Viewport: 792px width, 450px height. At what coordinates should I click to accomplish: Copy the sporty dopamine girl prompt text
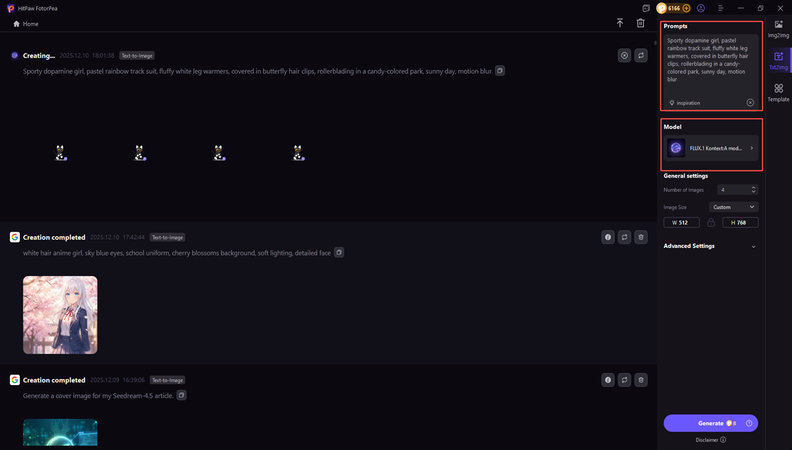(501, 71)
